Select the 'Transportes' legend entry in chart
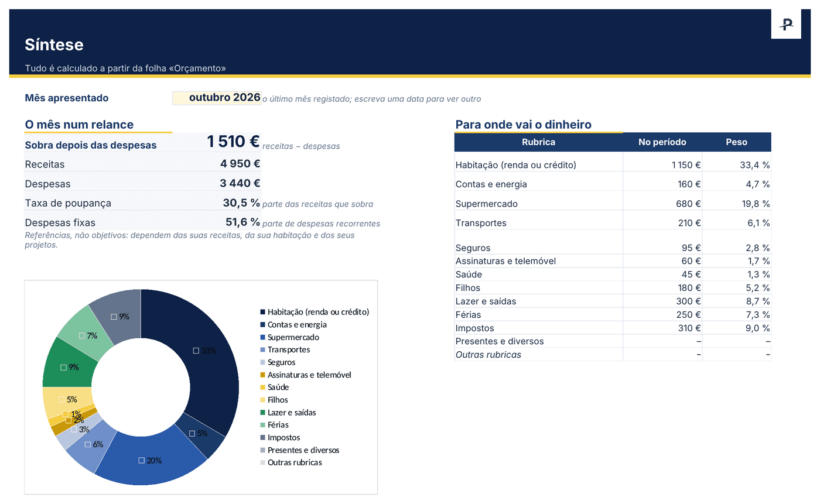820x504 pixels. (285, 349)
